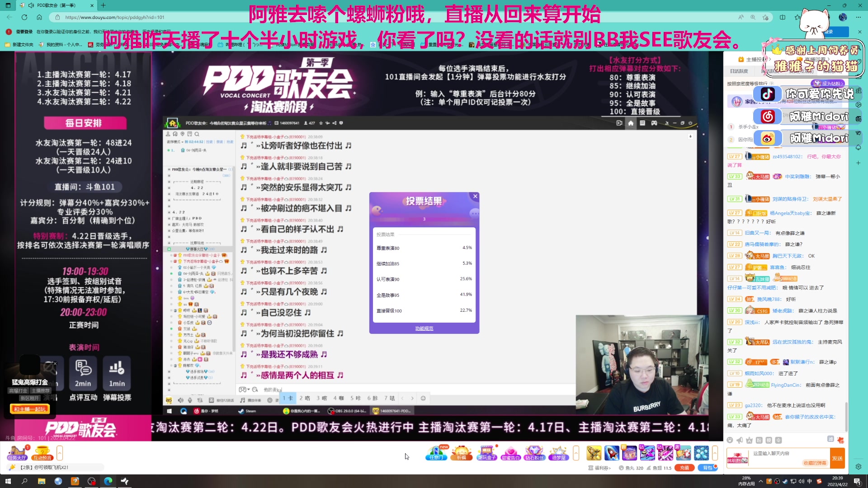Click the 这里输入聊天内容 chat input field
This screenshot has width=868, height=488.
(771, 453)
